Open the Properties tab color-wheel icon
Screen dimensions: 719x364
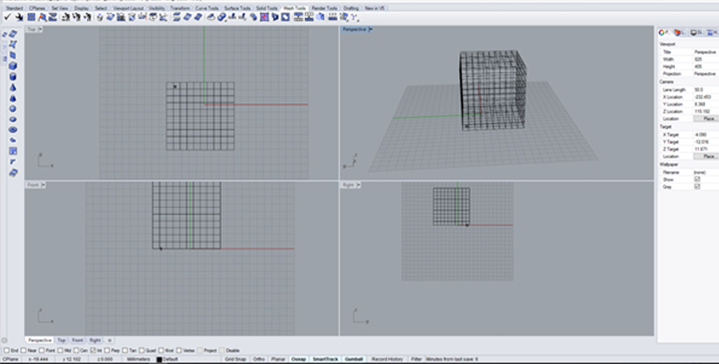[x=663, y=33]
